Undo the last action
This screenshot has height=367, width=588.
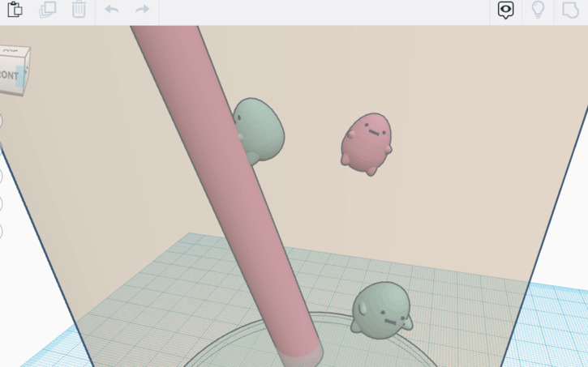click(111, 10)
